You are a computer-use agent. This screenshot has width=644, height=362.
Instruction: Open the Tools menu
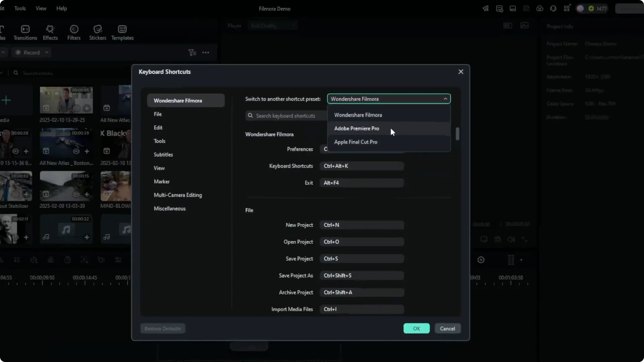pos(19,8)
